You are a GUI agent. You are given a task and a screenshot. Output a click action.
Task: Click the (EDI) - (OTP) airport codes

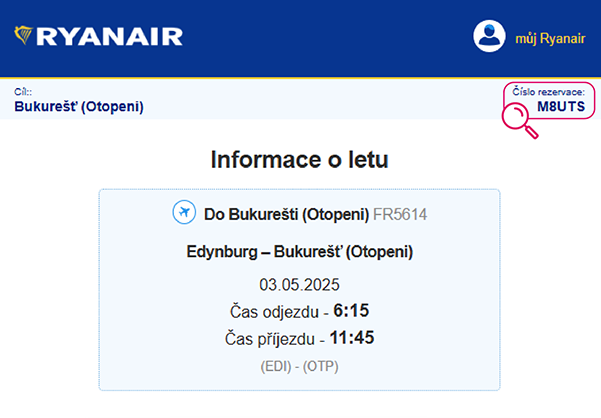299,366
